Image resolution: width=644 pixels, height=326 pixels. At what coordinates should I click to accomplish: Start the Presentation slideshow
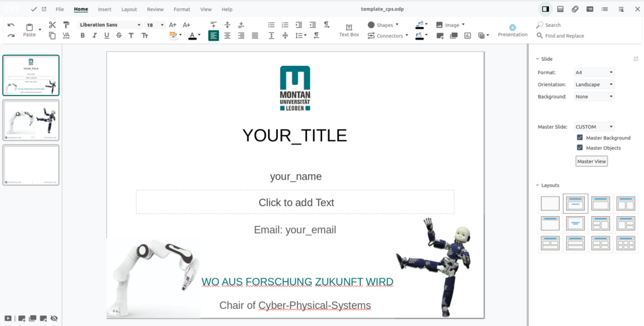point(513,30)
